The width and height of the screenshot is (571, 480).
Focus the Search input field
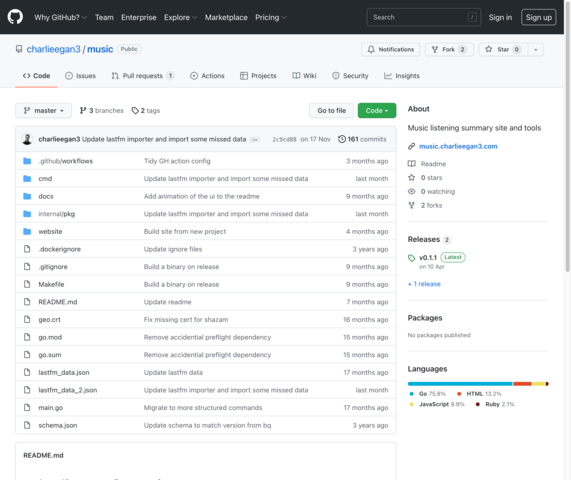[x=424, y=17]
